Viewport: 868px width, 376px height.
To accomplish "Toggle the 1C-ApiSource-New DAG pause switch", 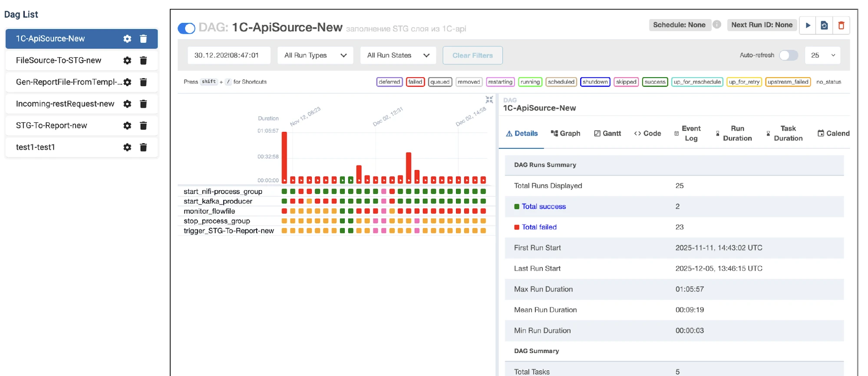I will coord(187,29).
